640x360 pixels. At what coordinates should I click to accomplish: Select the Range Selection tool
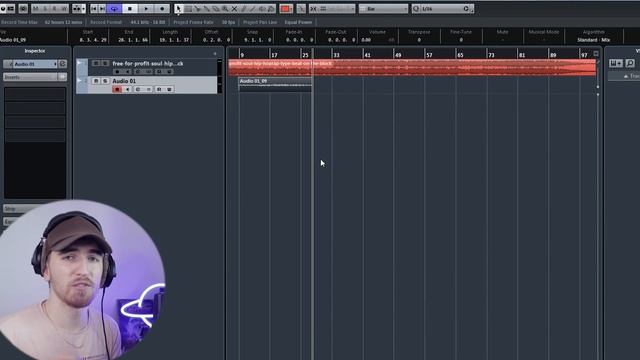tap(188, 9)
